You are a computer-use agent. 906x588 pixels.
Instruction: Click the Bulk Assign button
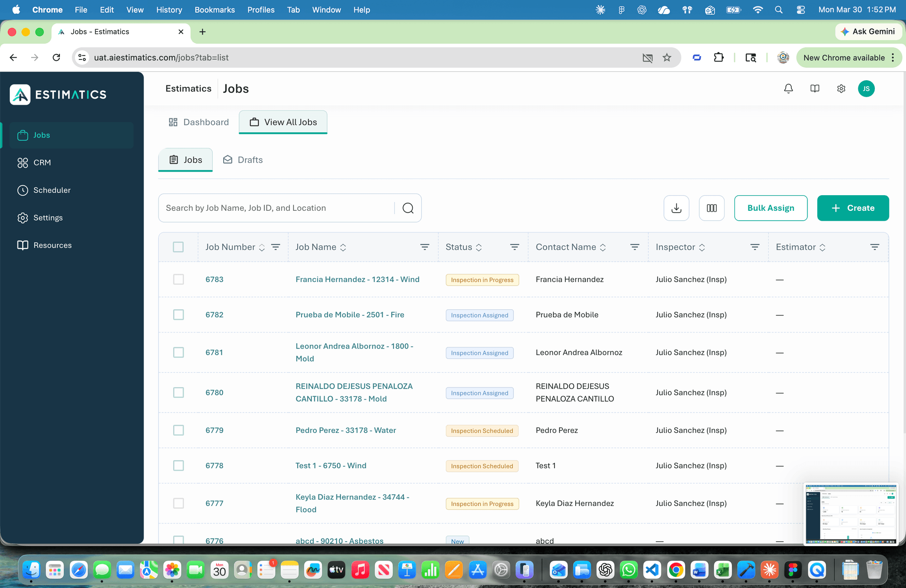[771, 208]
